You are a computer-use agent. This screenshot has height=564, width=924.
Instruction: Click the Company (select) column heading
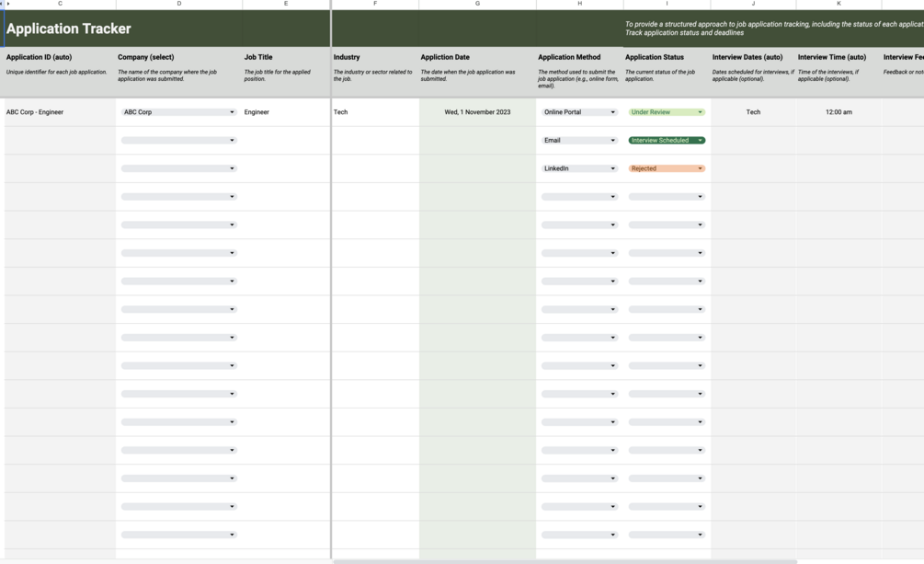tap(145, 57)
